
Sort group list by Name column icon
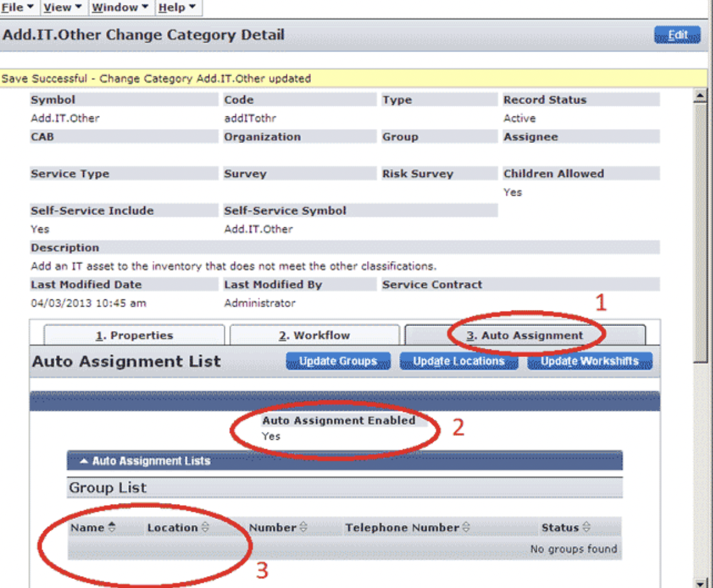[x=112, y=528]
